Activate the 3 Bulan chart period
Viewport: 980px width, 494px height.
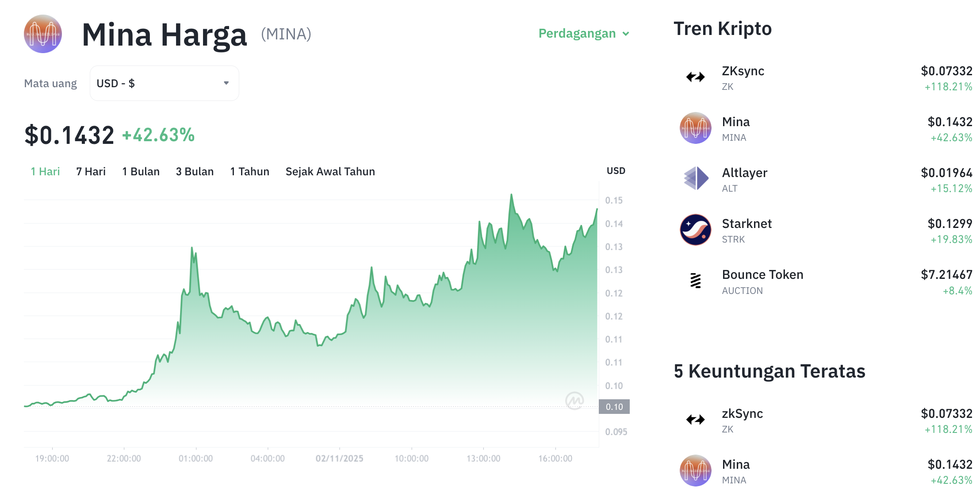point(195,171)
